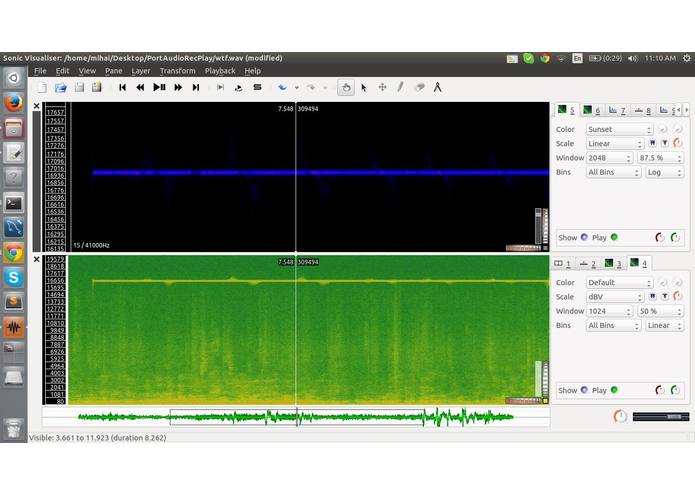695x494 pixels.
Task: Click the Rewind button
Action: click(140, 87)
